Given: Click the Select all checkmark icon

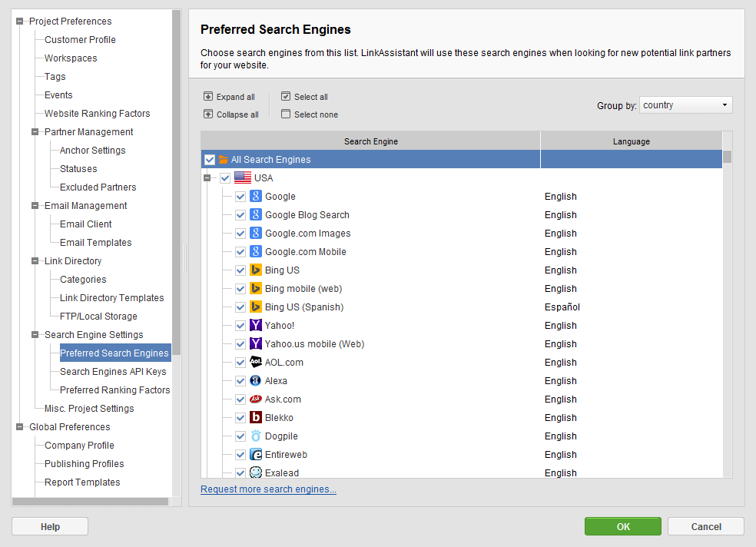Looking at the screenshot, I should point(286,96).
